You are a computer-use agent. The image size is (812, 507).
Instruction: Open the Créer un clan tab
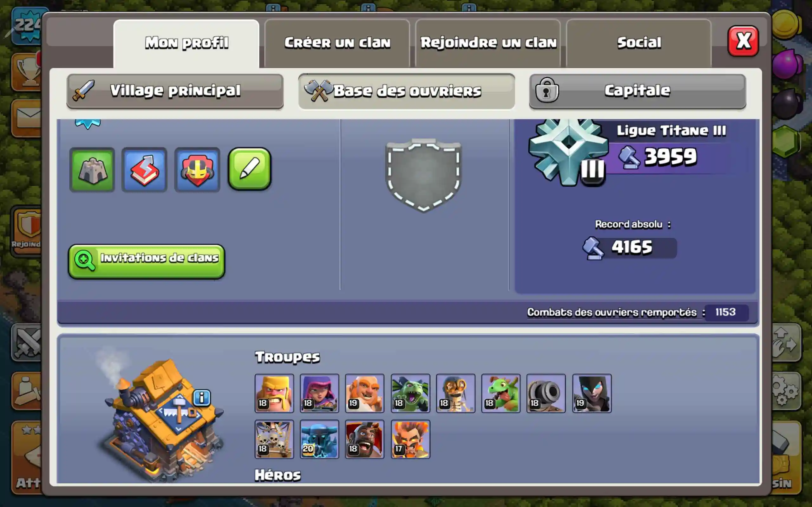tap(337, 43)
